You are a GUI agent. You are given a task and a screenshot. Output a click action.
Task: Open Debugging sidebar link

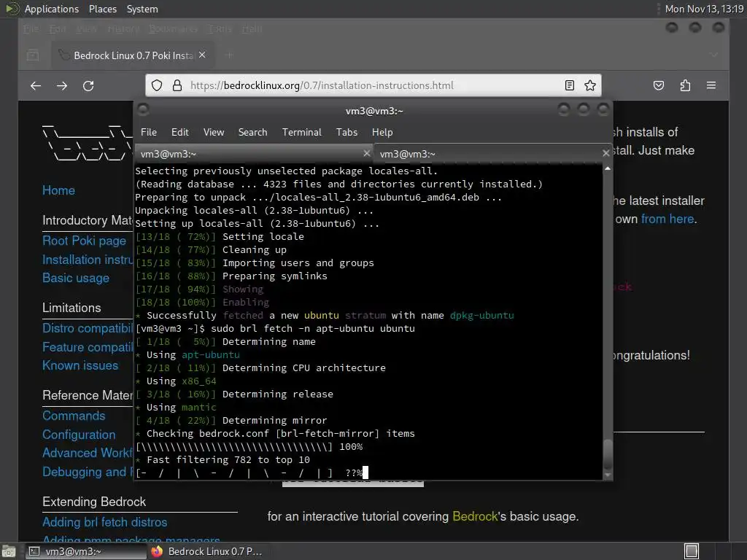click(88, 472)
